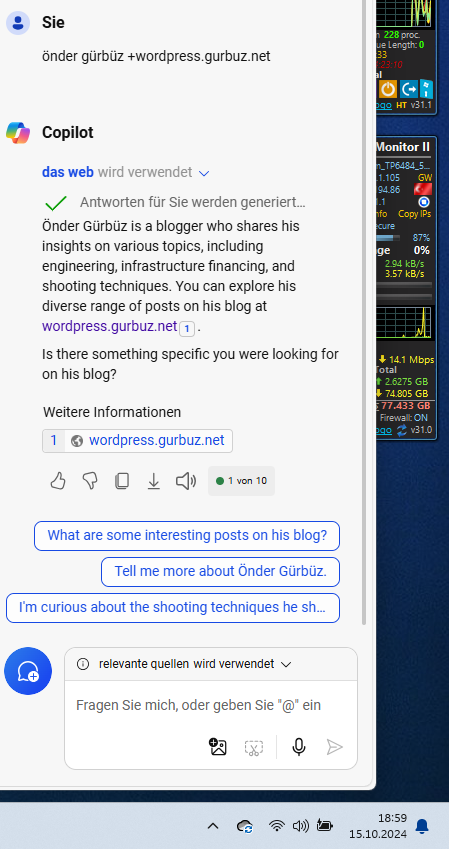Viewport: 449px width, 849px height.
Task: Click the info icon beside relevante quellen
Action: 83,664
